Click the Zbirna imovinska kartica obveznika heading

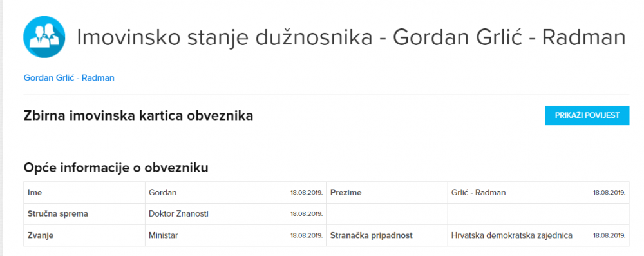point(138,116)
